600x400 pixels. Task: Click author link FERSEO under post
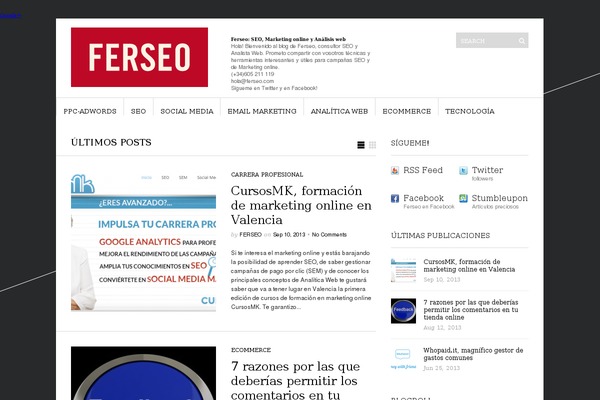pos(250,235)
